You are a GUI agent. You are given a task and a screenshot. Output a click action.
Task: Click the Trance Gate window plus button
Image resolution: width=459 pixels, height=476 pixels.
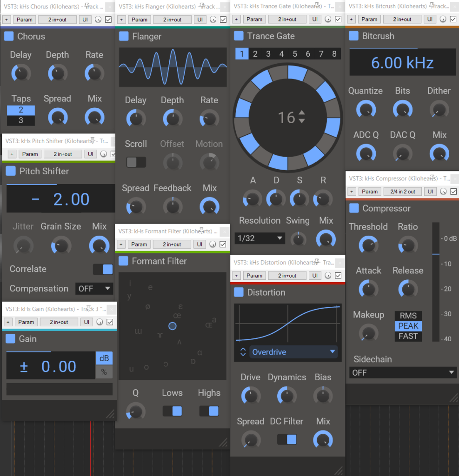(236, 19)
